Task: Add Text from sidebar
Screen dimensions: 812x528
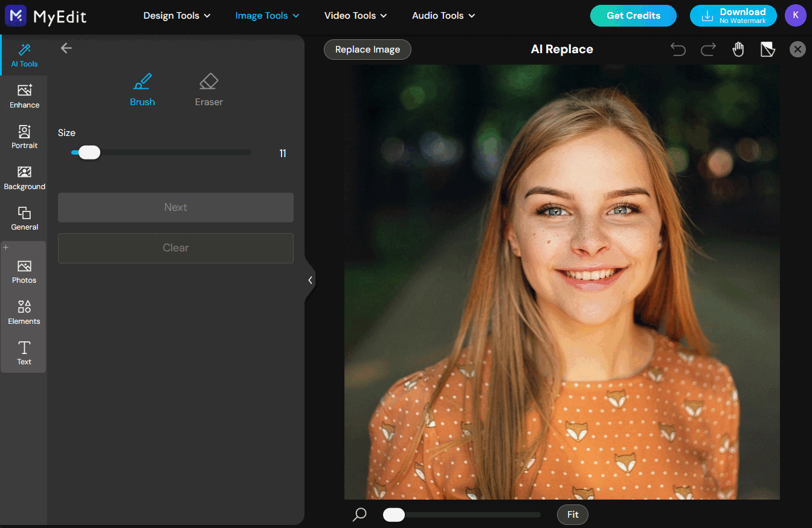Action: pyautogui.click(x=24, y=353)
